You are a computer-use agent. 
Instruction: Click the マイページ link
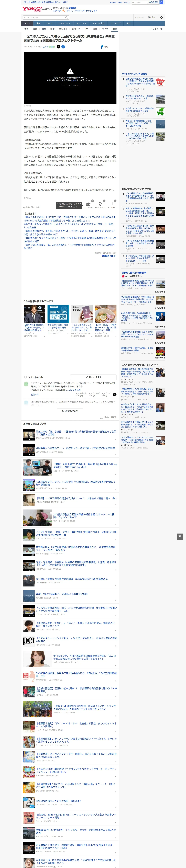pos(139,18)
